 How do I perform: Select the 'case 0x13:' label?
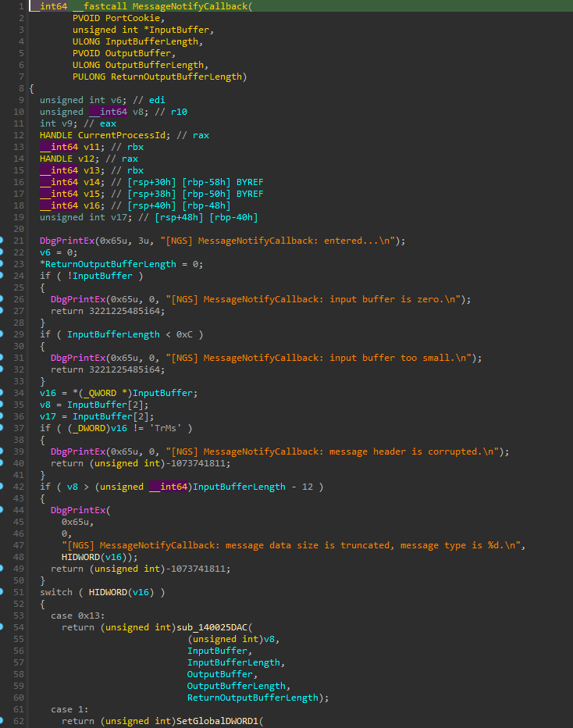pyautogui.click(x=78, y=616)
